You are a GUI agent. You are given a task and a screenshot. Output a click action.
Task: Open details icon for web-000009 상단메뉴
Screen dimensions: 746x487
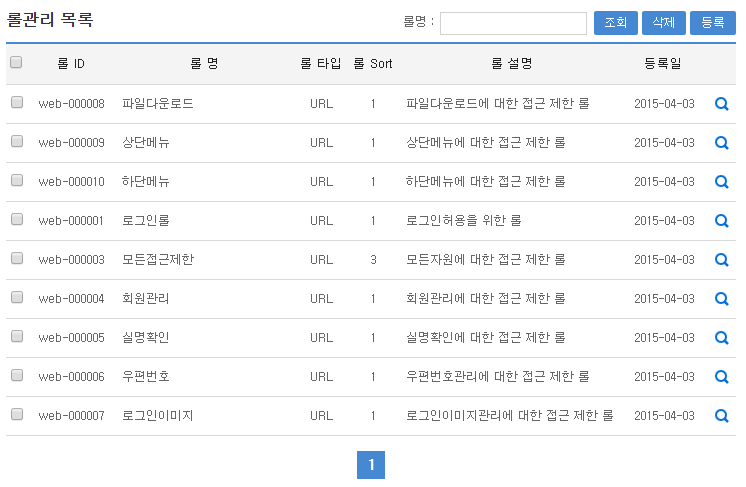tap(721, 143)
